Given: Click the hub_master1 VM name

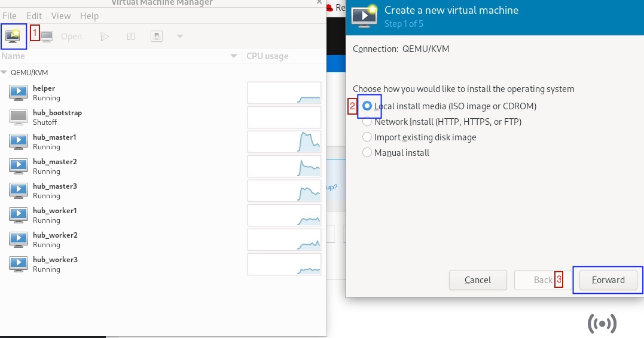Looking at the screenshot, I should tap(54, 137).
